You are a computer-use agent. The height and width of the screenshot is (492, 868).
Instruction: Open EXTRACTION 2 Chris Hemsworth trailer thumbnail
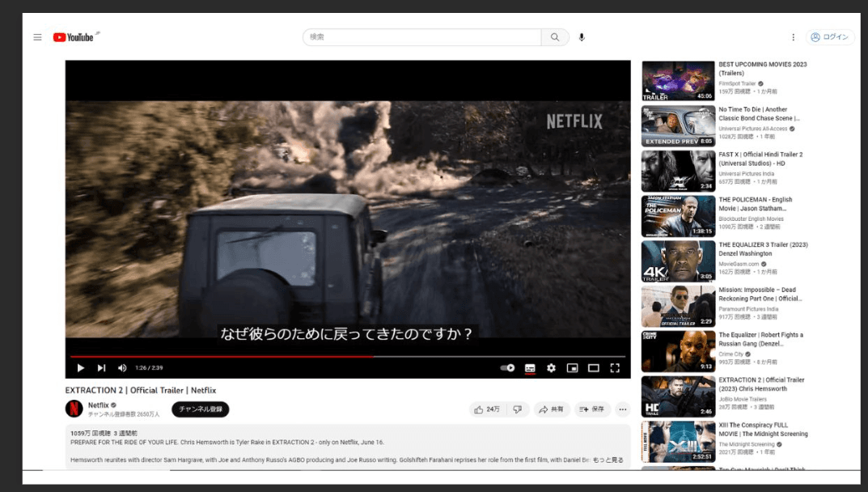click(678, 397)
